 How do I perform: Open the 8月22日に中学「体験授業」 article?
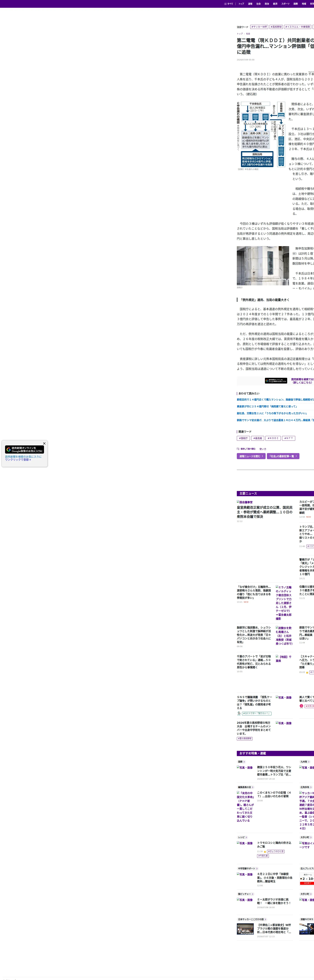274,878
